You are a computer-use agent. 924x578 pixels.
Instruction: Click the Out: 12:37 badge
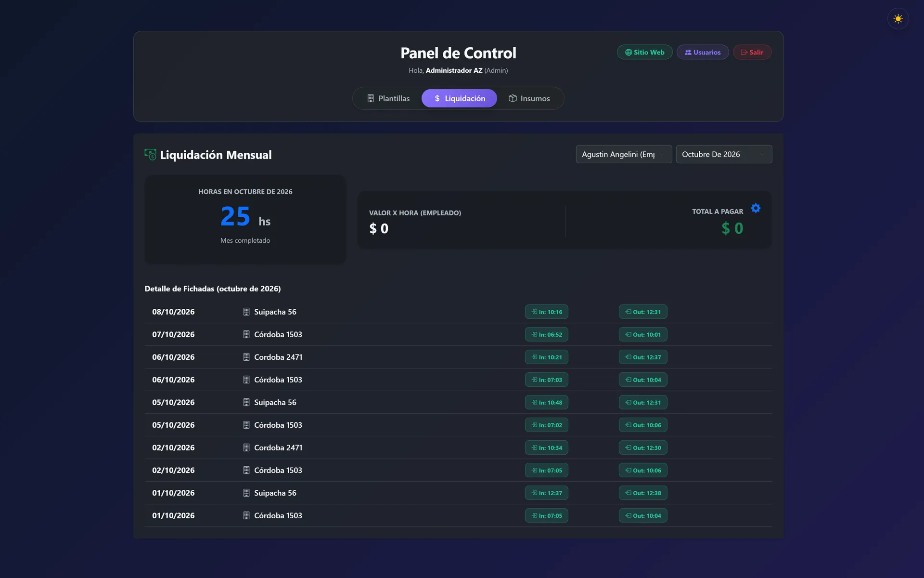click(x=643, y=357)
